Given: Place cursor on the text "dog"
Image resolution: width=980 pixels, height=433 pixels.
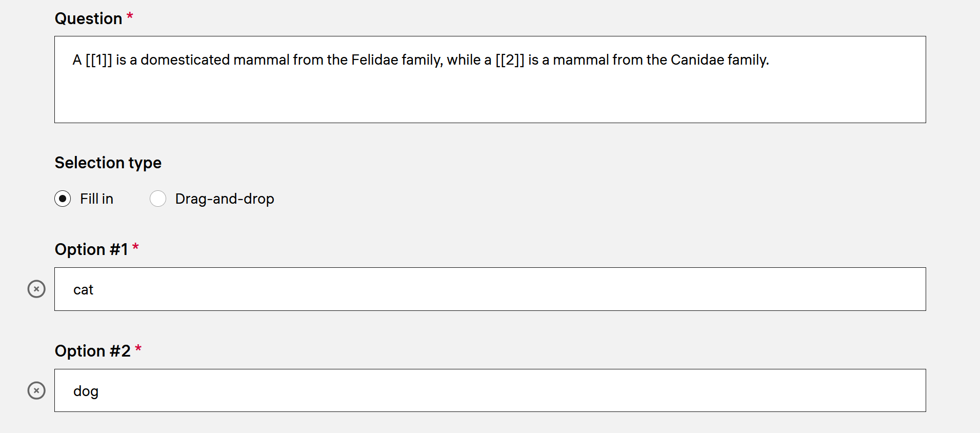Looking at the screenshot, I should [86, 391].
